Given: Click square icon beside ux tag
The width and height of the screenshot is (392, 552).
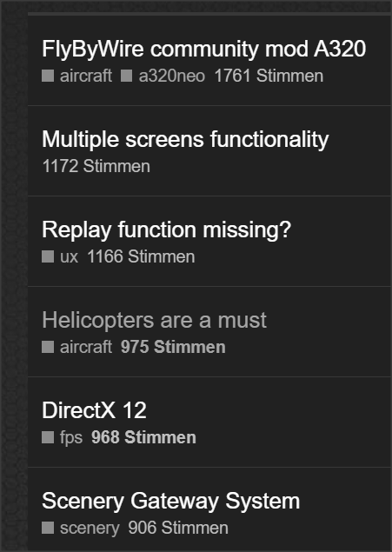Looking at the screenshot, I should click(x=48, y=256).
